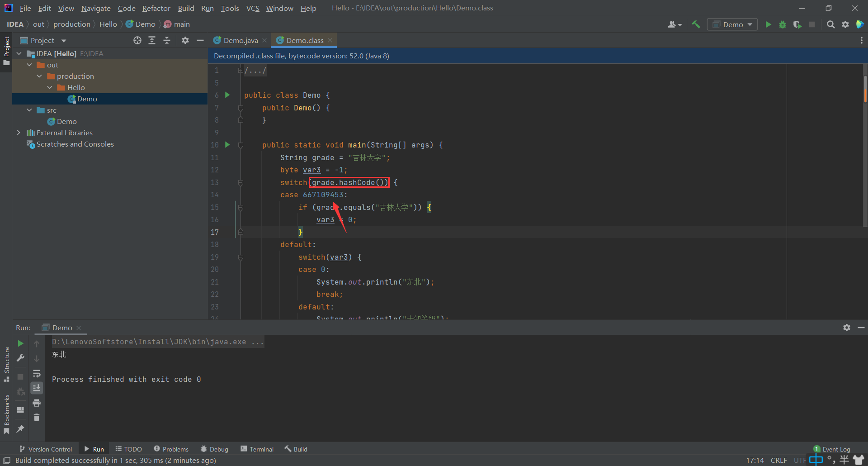Start debugging with the top toolbar bug icon
Screen dimensions: 868x466
tap(783, 24)
